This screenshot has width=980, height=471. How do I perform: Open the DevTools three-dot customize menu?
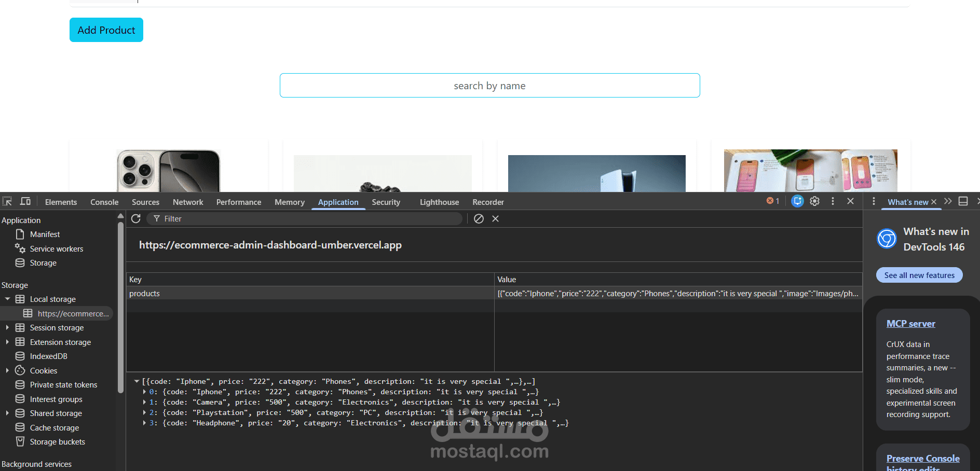[833, 201]
